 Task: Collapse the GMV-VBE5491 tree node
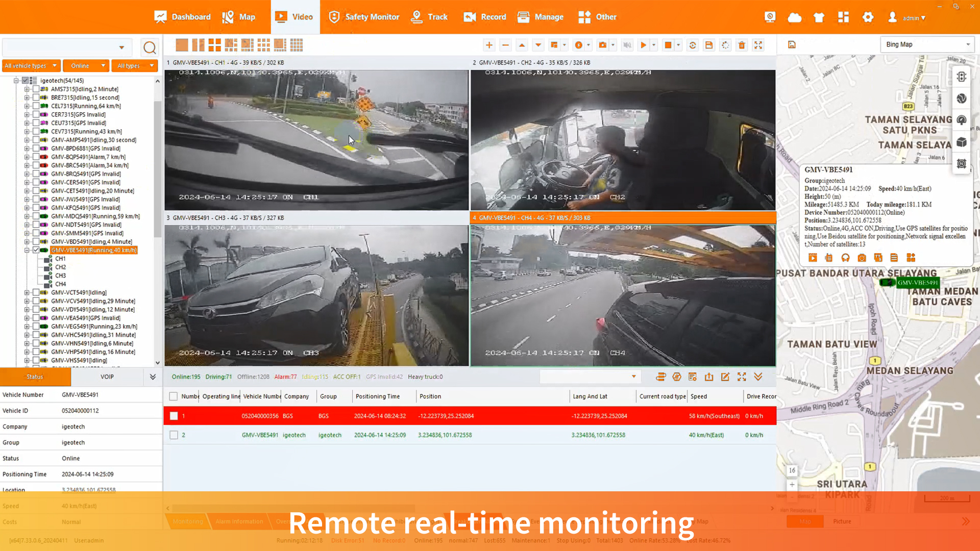27,250
